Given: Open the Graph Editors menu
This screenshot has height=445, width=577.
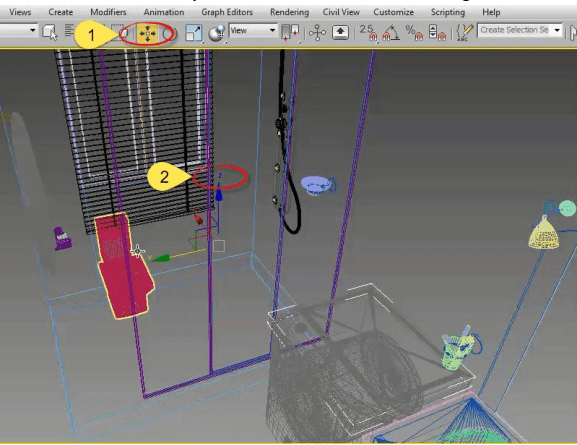Looking at the screenshot, I should pos(227,12).
